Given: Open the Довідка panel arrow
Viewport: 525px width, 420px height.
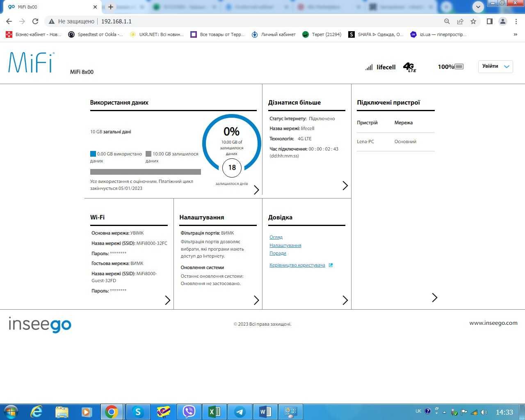Looking at the screenshot, I should 345,300.
